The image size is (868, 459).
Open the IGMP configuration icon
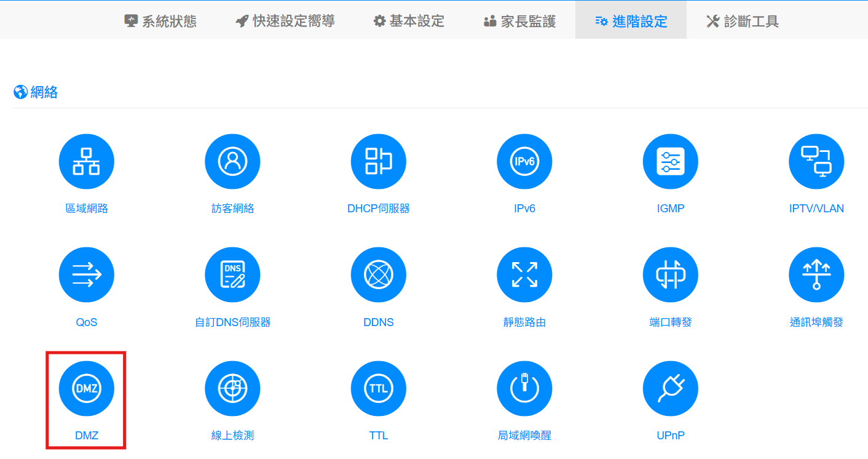(670, 161)
